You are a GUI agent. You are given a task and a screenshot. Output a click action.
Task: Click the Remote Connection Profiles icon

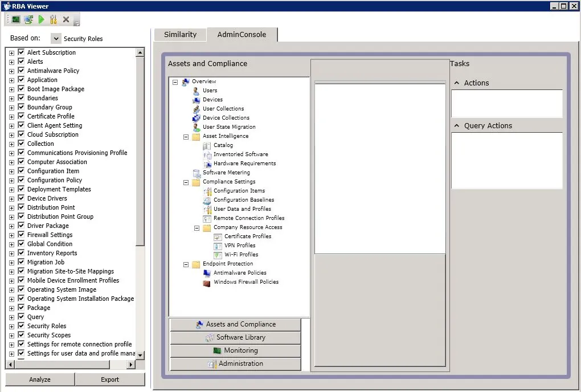[207, 218]
